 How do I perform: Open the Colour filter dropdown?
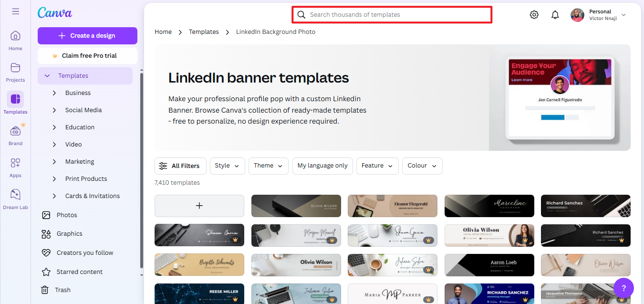tap(422, 166)
